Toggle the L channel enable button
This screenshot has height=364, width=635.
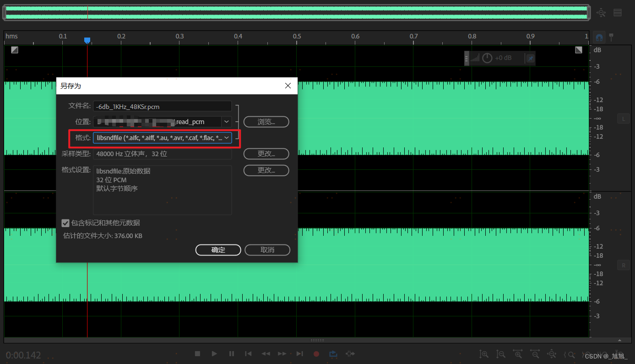click(x=624, y=119)
